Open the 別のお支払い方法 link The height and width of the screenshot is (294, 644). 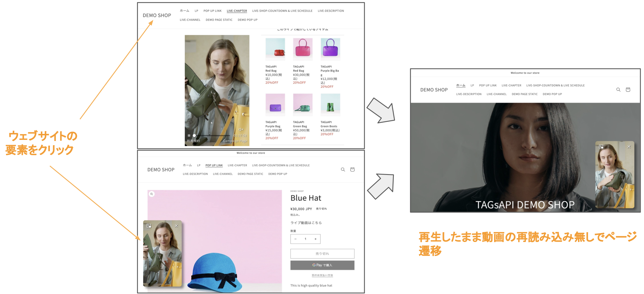point(322,275)
